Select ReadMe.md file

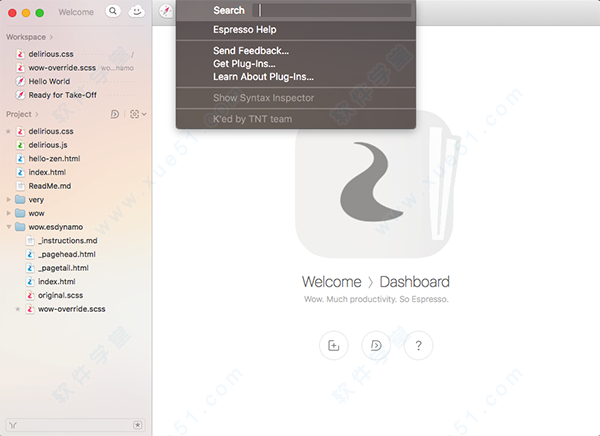point(50,186)
